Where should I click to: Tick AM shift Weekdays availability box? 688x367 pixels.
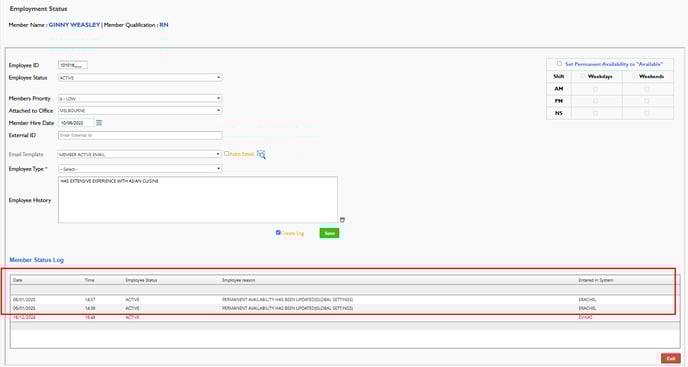595,89
